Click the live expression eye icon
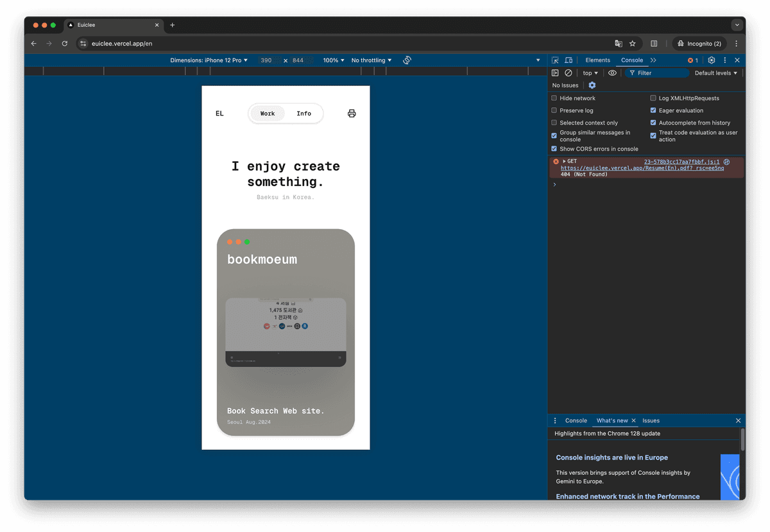 (612, 73)
